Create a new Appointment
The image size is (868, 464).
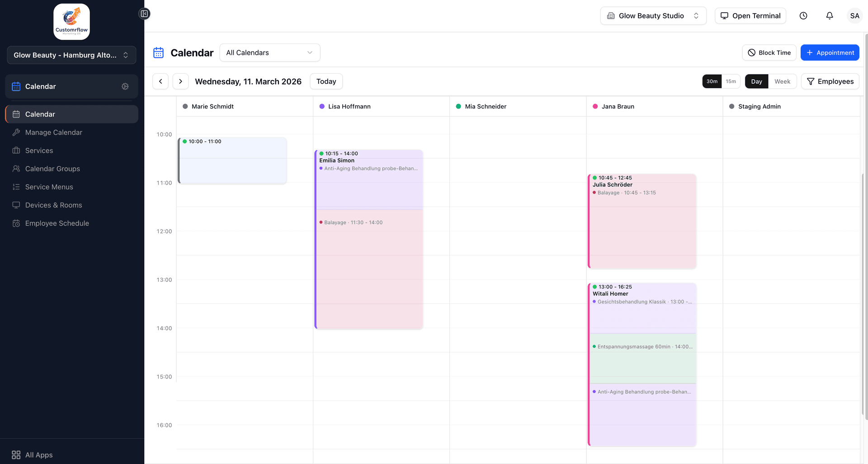point(830,52)
